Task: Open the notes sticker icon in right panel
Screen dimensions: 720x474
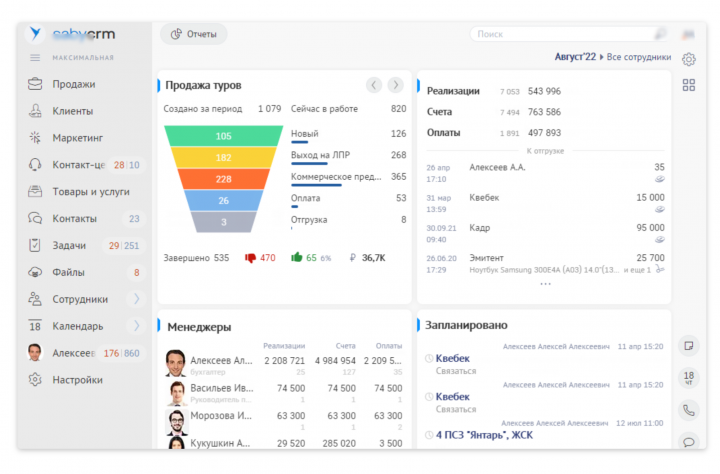Action: point(688,345)
